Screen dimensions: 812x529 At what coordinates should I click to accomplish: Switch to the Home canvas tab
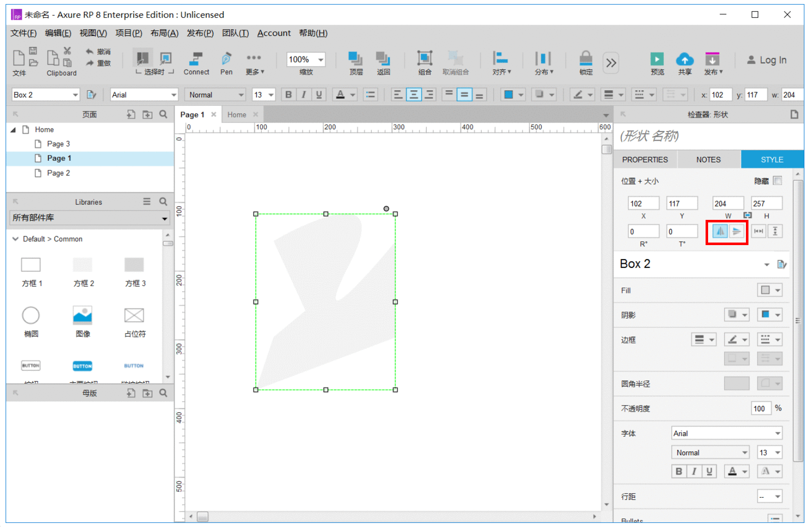point(237,114)
